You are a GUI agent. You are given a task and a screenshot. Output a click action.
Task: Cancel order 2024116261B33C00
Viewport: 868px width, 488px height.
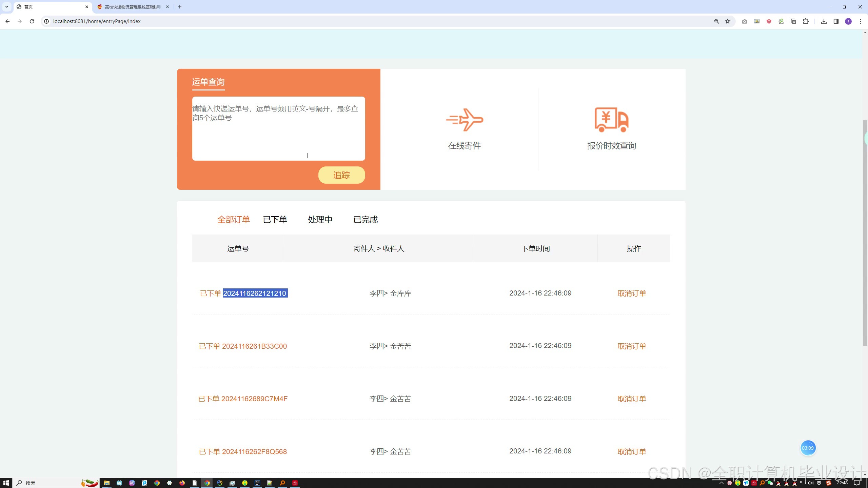[x=632, y=346]
